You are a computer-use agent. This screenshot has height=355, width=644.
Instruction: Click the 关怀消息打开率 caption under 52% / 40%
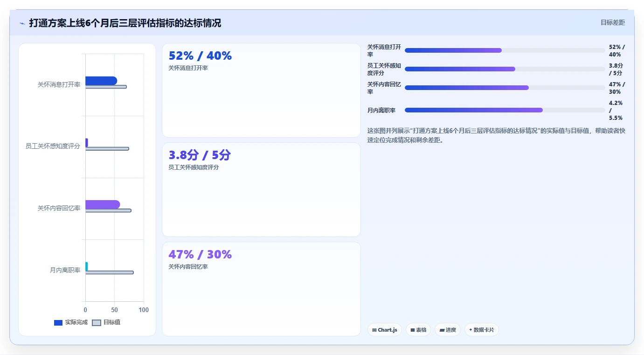(x=188, y=68)
